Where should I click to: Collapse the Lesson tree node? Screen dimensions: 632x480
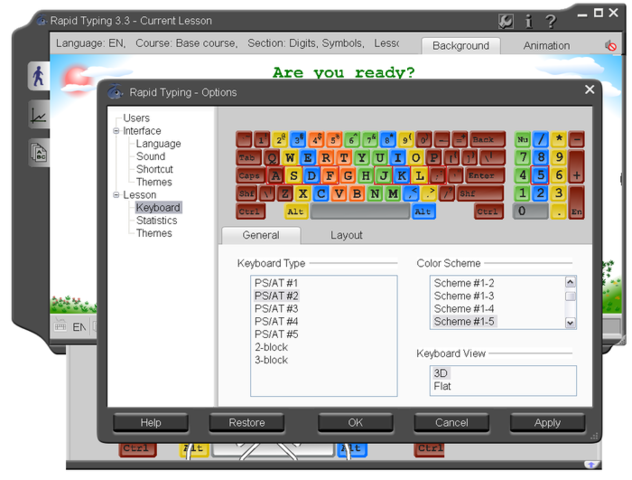[x=116, y=195]
